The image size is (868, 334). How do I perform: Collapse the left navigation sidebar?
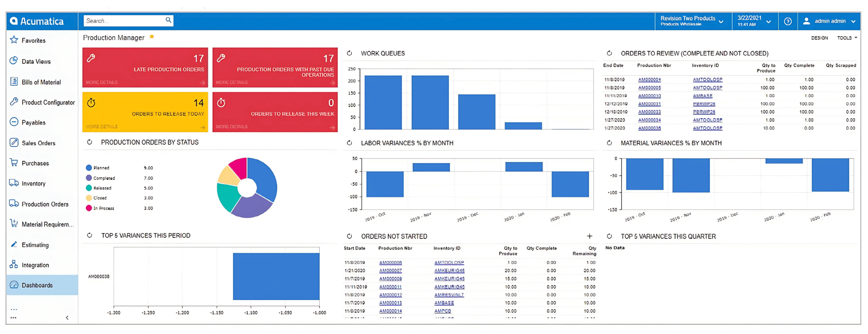pyautogui.click(x=67, y=317)
